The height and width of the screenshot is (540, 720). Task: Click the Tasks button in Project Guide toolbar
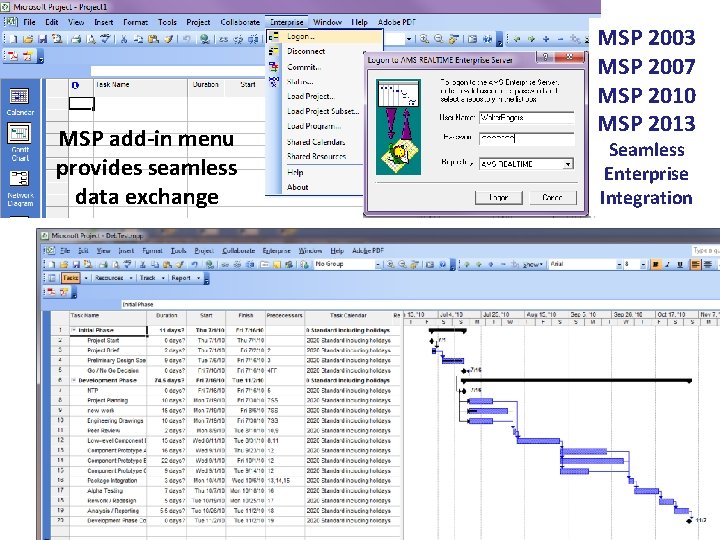[71, 278]
